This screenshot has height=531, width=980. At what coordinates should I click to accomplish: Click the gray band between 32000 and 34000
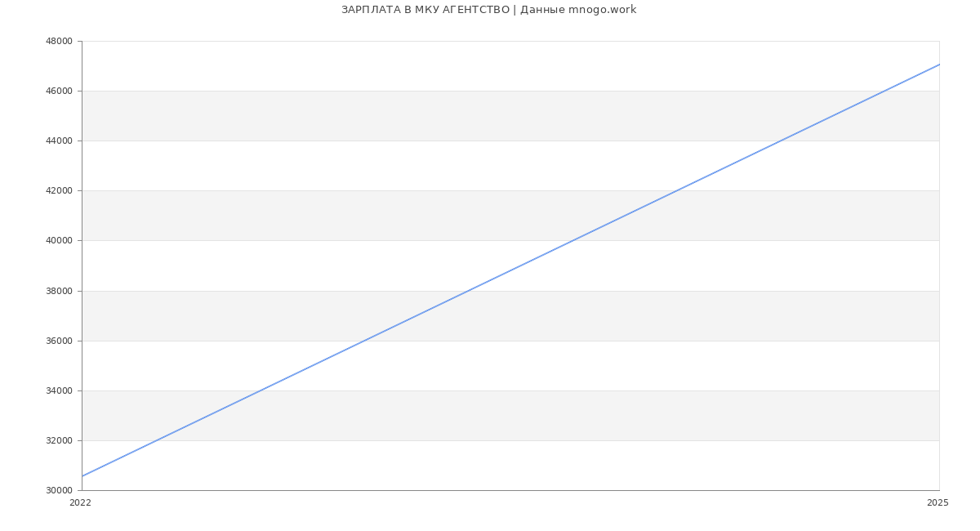click(572, 415)
